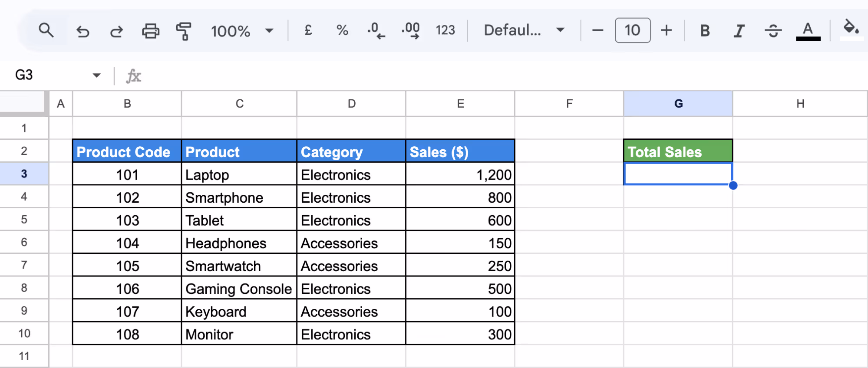
Task: Click the Name box showing G3
Action: [x=24, y=75]
